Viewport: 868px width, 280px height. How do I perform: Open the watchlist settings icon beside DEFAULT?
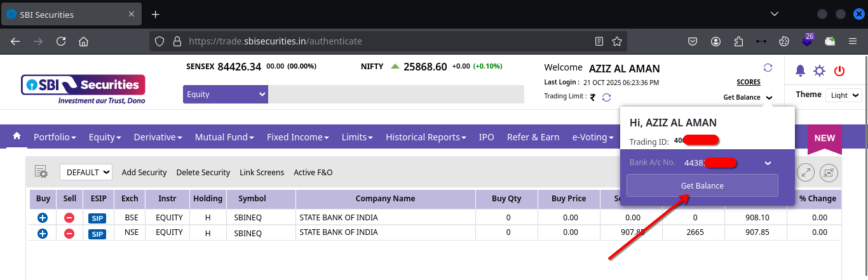point(41,172)
